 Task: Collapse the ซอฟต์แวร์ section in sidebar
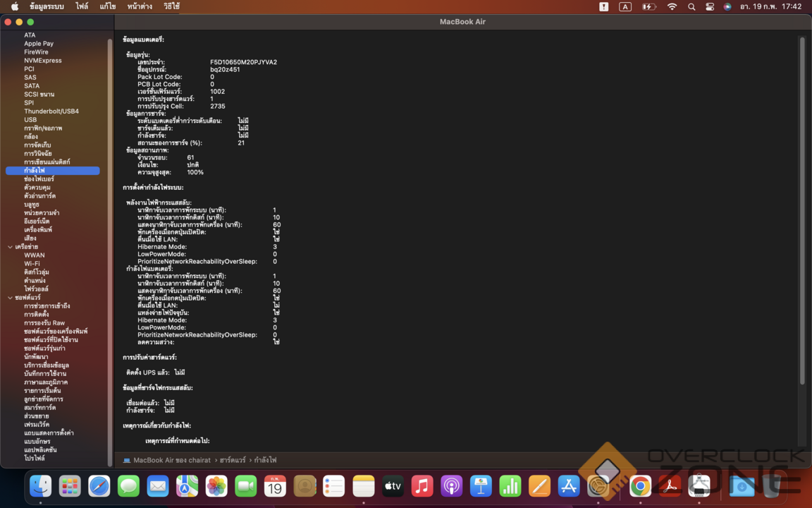pos(10,298)
